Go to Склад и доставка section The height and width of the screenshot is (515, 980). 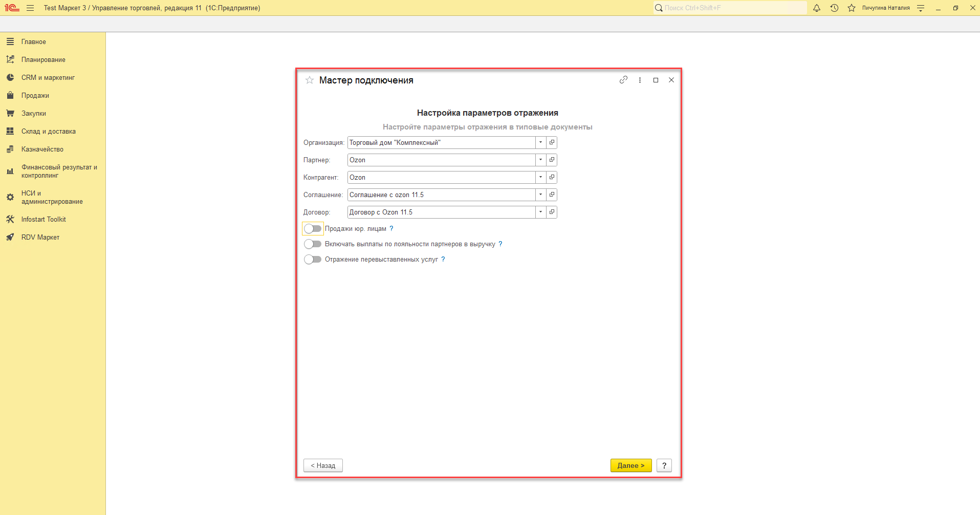[48, 132]
